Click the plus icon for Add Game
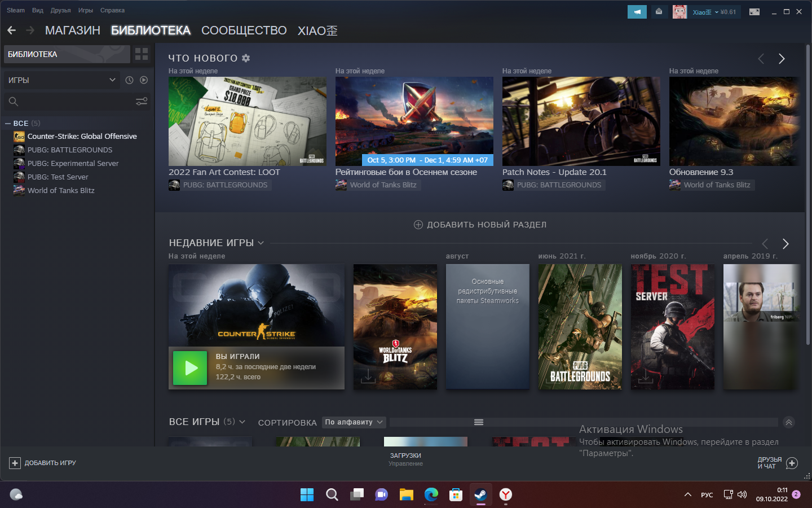 click(15, 463)
